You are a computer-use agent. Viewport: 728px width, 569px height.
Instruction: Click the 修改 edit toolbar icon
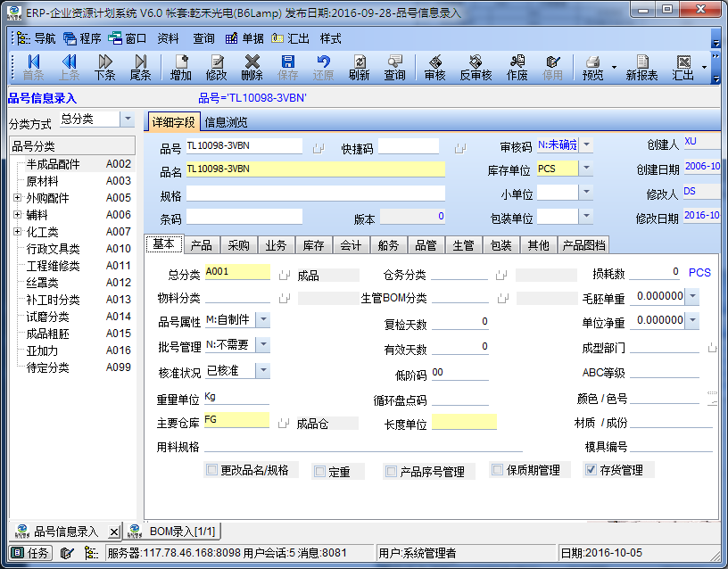[217, 67]
